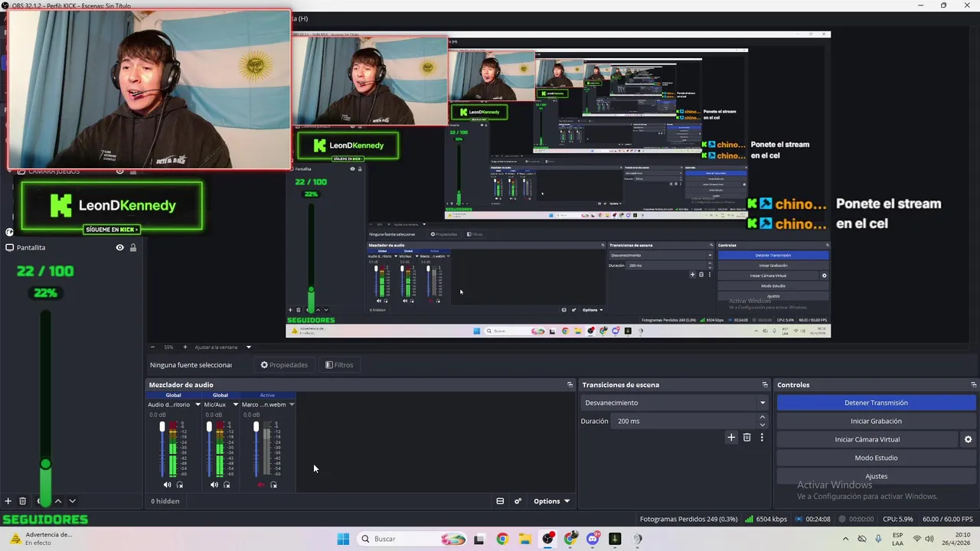Remove selected source with trash icon
This screenshot has width=980, height=551.
pos(23,501)
